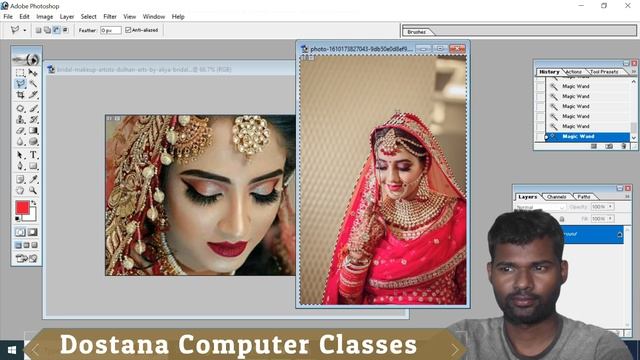Open the Image menu
Screen dimensions: 640x360
(44, 17)
